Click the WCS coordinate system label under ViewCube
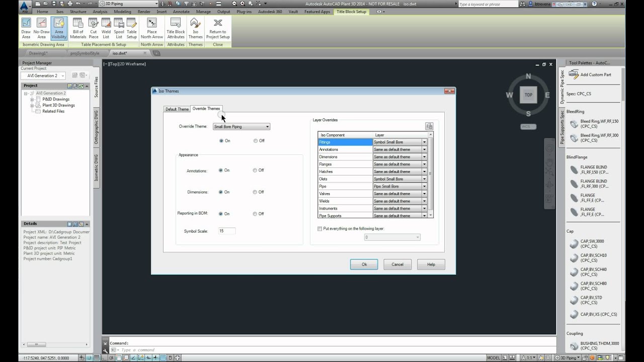644x362 pixels. coord(528,127)
